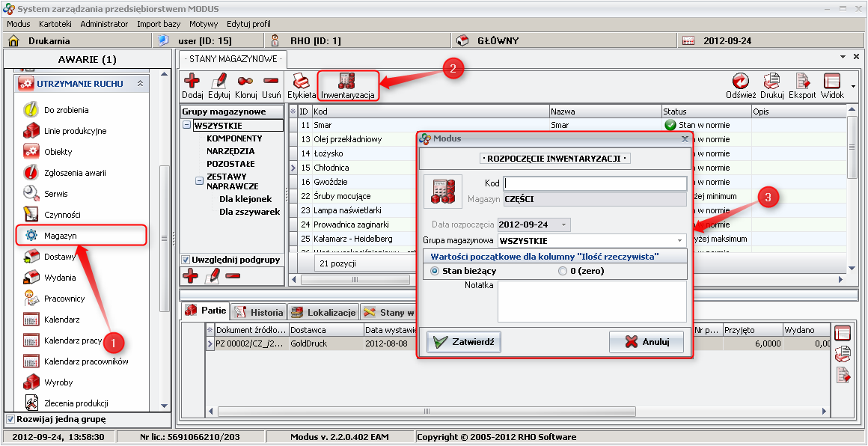The image size is (868, 446).
Task: Open Magazyn in the sidebar
Action: click(x=60, y=236)
